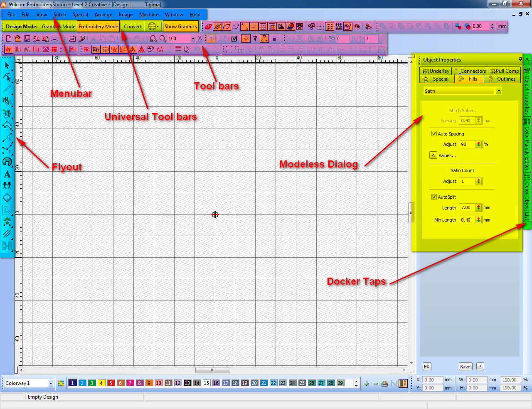
Task: Toggle the checkmark box toolbar button
Action: click(234, 39)
